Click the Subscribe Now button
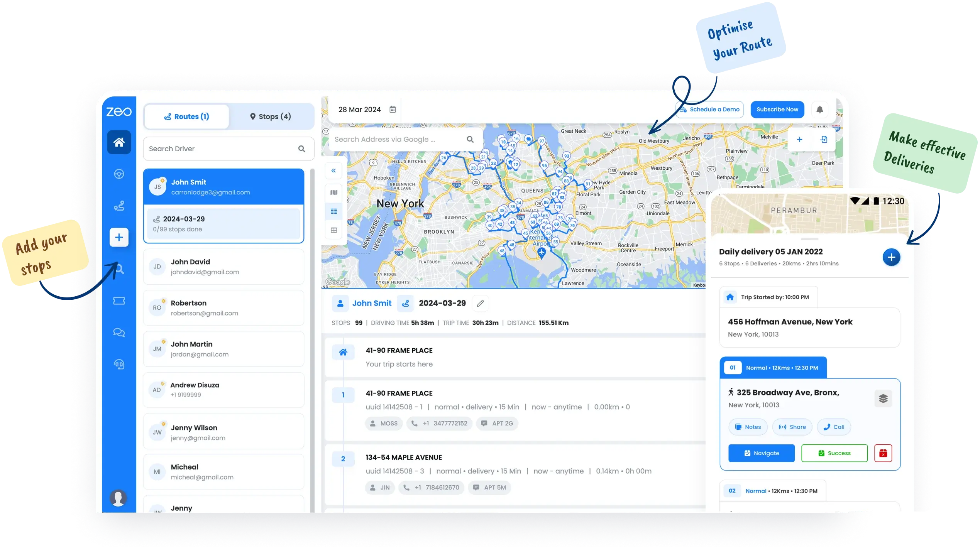The width and height of the screenshot is (980, 547). 777,110
